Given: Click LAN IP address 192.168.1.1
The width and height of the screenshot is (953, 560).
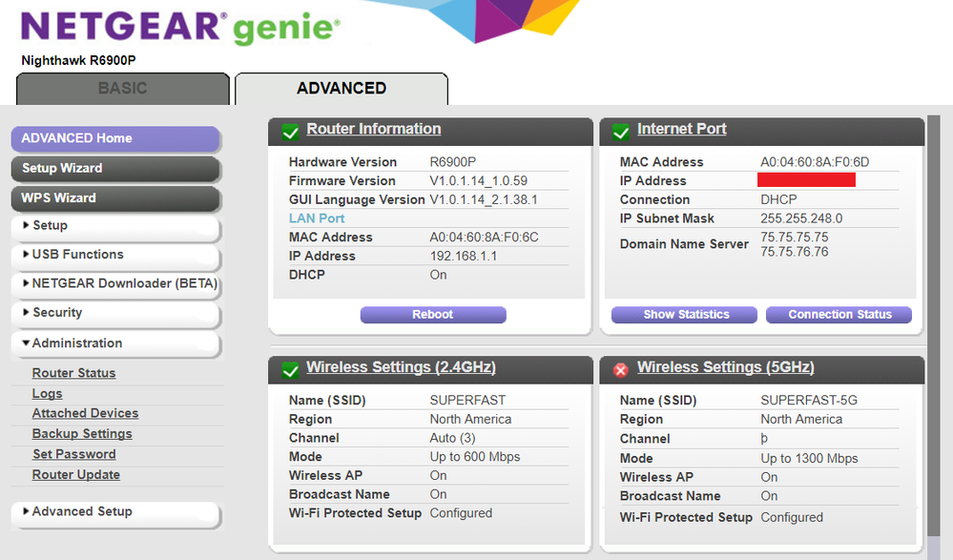Looking at the screenshot, I should coord(463,256).
